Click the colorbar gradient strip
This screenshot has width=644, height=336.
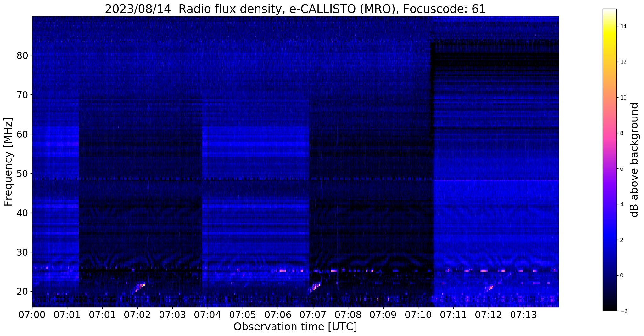click(x=609, y=160)
